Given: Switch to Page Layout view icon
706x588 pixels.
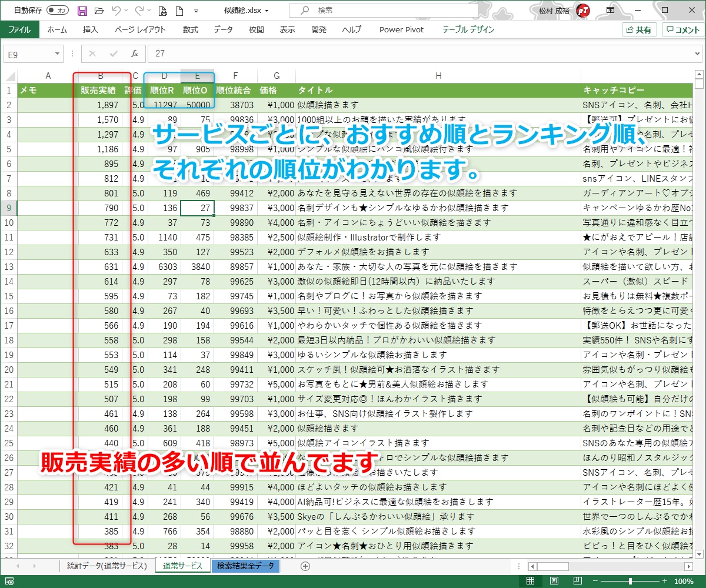Looking at the screenshot, I should 555,581.
